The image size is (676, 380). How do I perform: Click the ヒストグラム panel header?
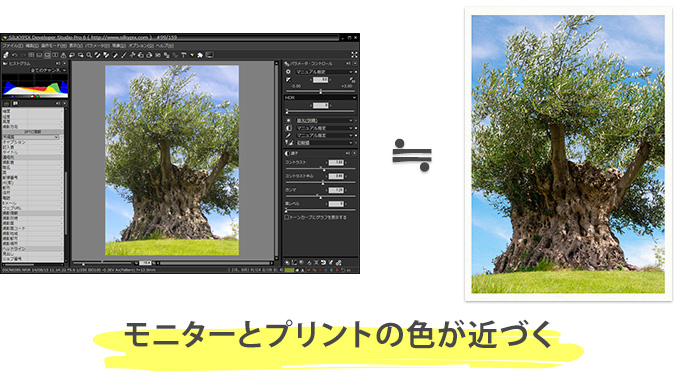pyautogui.click(x=34, y=63)
